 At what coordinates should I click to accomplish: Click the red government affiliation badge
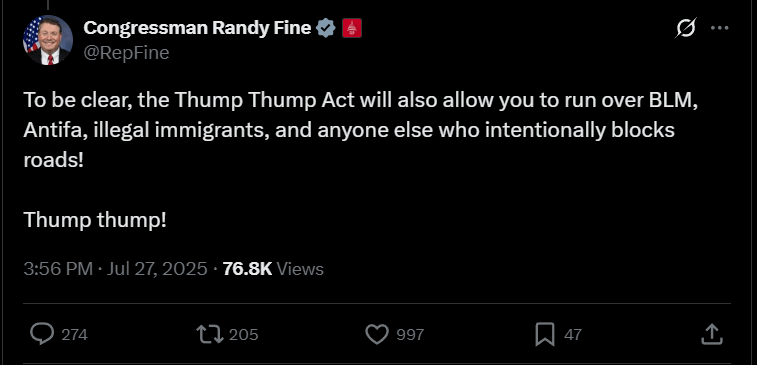click(351, 28)
